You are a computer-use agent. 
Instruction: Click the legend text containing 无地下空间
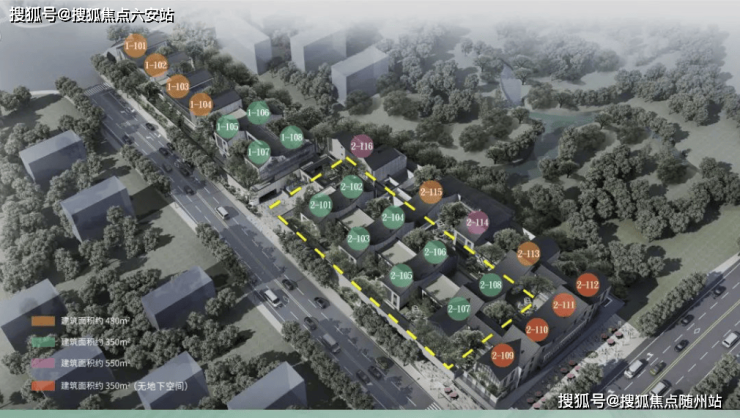pos(125,385)
